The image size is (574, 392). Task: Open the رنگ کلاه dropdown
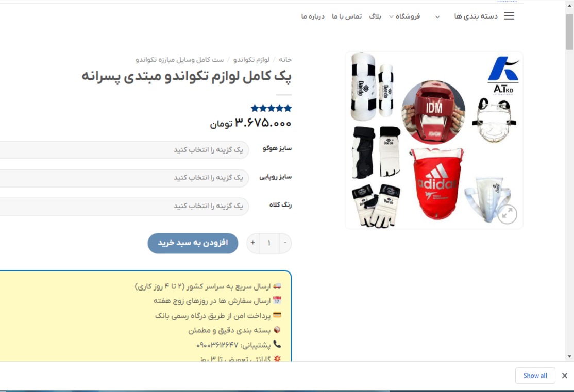point(124,206)
